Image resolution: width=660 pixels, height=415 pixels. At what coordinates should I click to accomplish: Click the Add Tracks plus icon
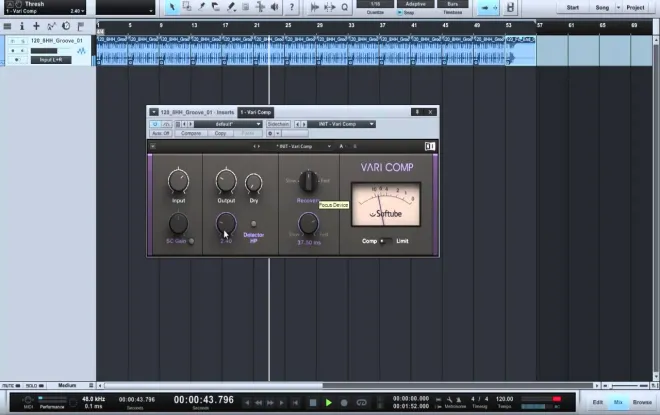click(x=37, y=26)
